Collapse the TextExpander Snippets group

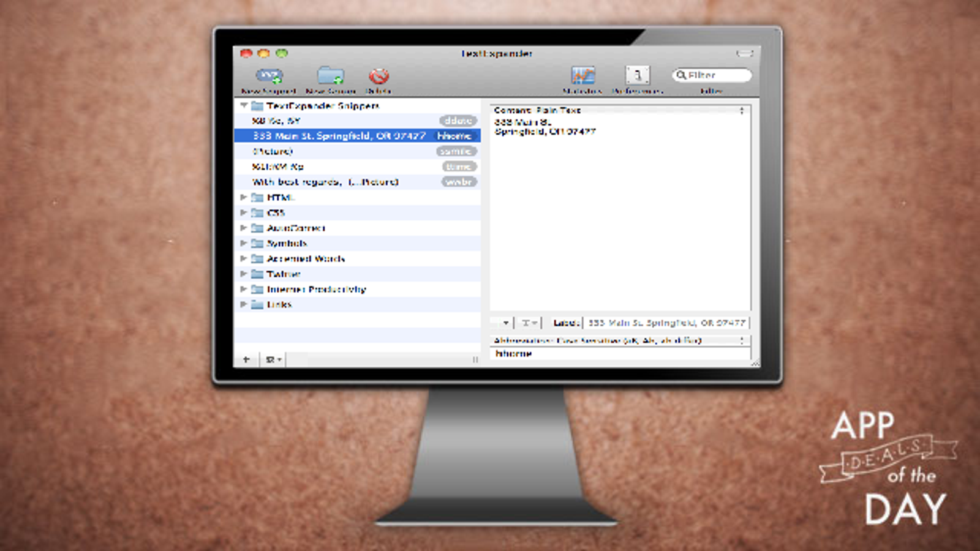pos(244,105)
